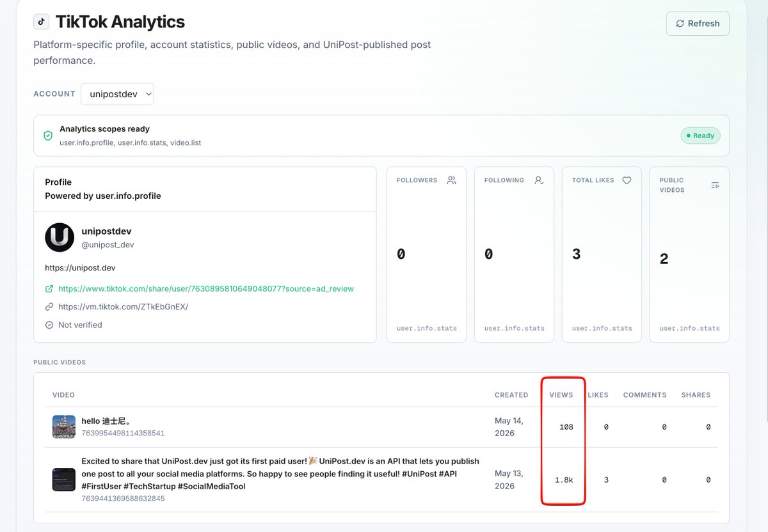Click the user.info.profile scopes list text
The image size is (768, 532).
pos(131,143)
